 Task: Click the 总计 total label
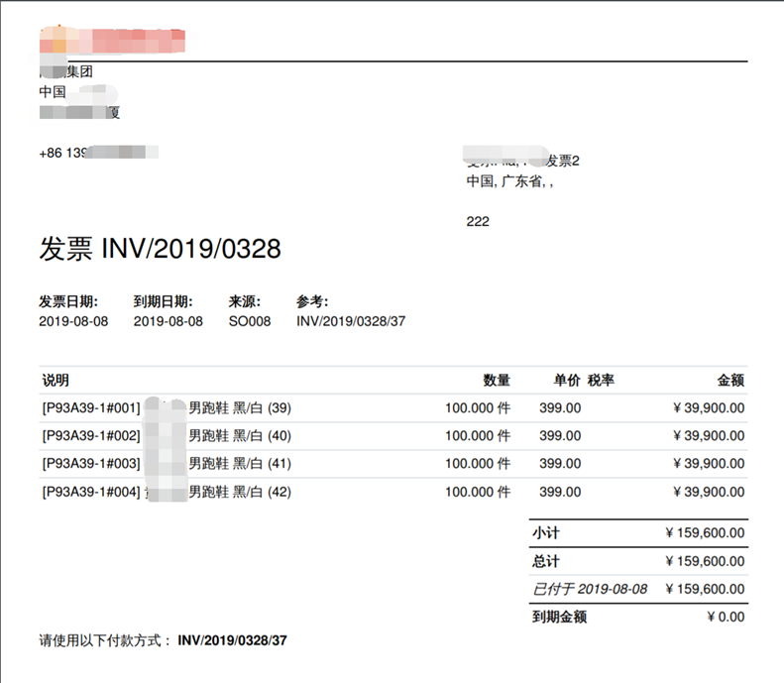[x=546, y=561]
